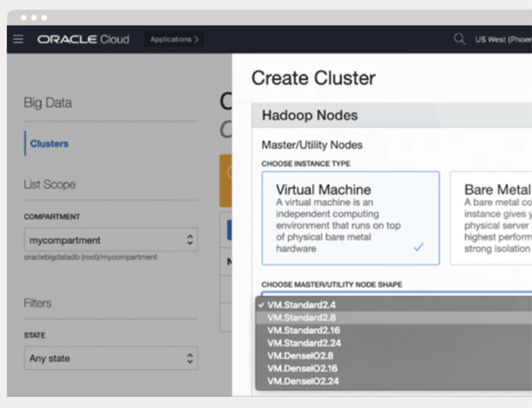
Task: Open the Any state filter dropdown
Action: [111, 358]
